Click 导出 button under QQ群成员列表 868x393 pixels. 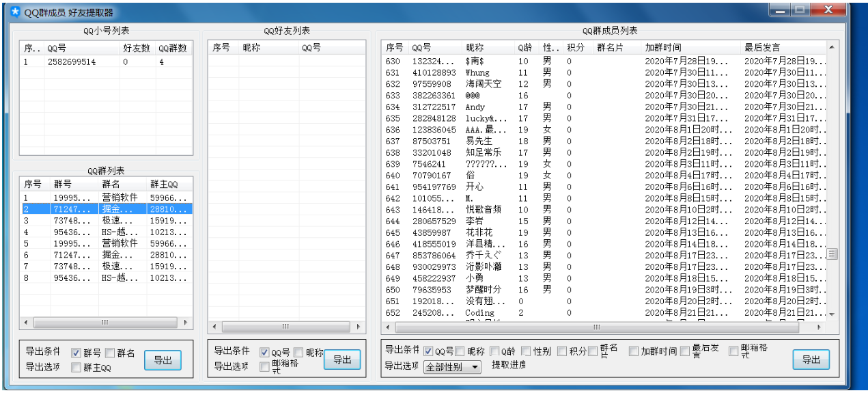pyautogui.click(x=811, y=360)
